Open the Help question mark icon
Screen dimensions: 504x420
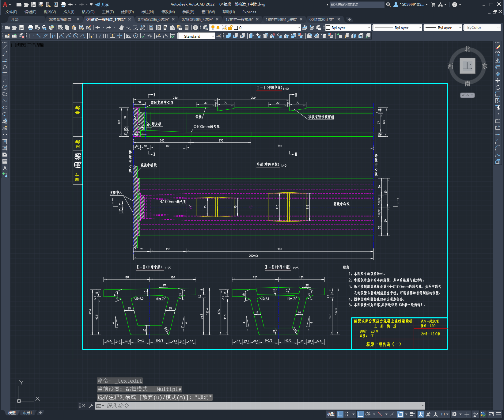point(195,28)
